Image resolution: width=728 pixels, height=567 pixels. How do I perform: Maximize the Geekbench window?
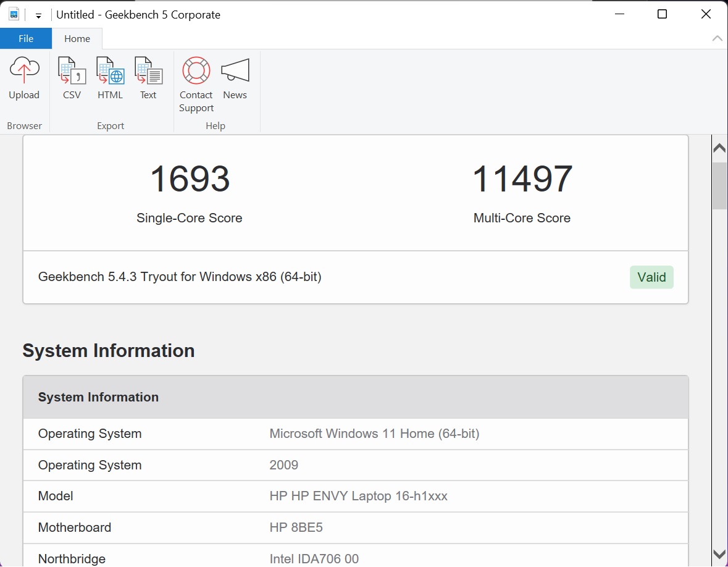(x=662, y=14)
